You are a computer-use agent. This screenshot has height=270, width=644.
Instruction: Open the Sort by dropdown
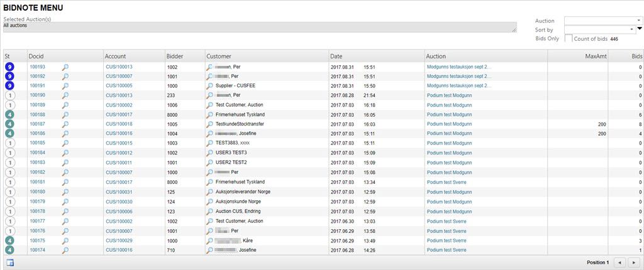click(x=599, y=30)
